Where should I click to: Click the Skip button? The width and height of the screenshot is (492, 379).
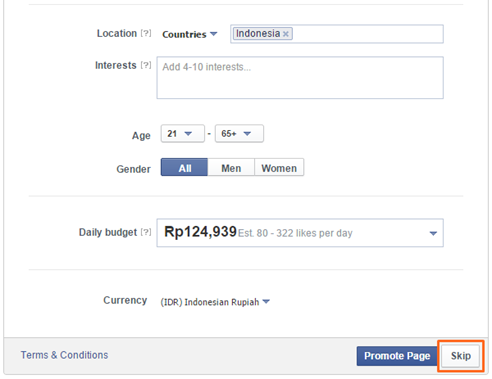click(461, 356)
